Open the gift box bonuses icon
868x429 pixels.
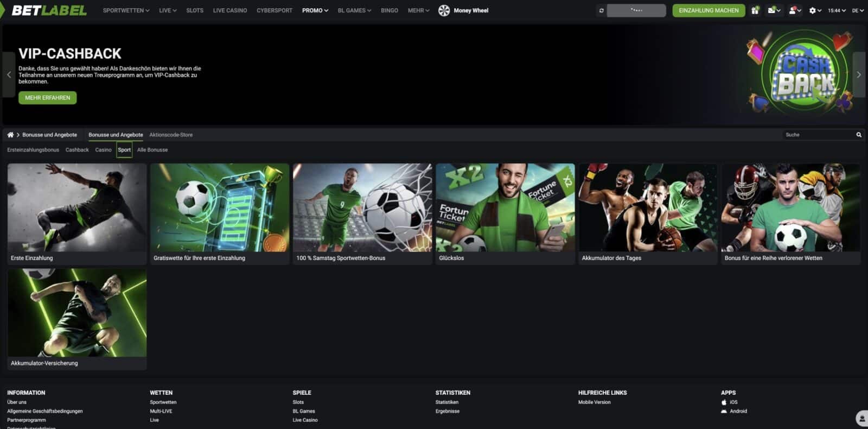[755, 10]
